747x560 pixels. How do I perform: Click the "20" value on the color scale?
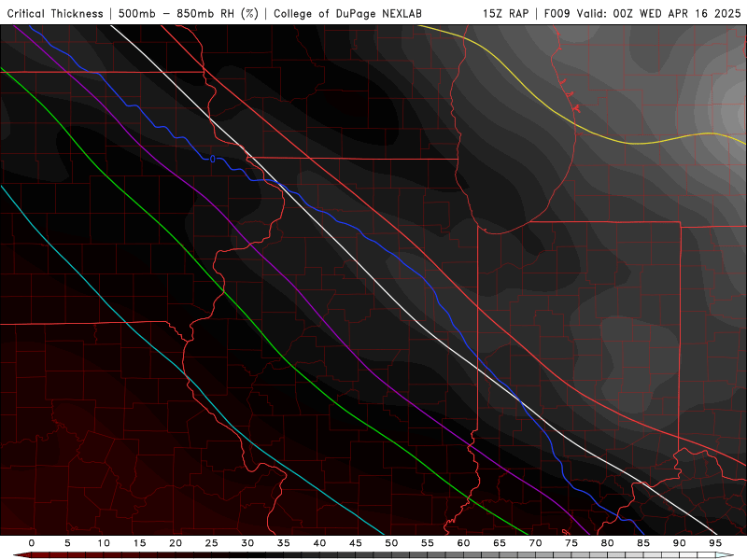(x=176, y=543)
